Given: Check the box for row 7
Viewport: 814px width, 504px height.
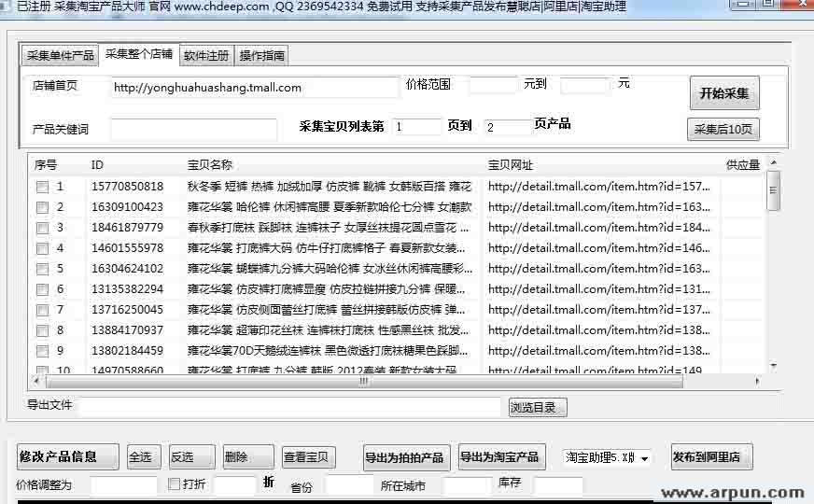Looking at the screenshot, I should pos(43,311).
